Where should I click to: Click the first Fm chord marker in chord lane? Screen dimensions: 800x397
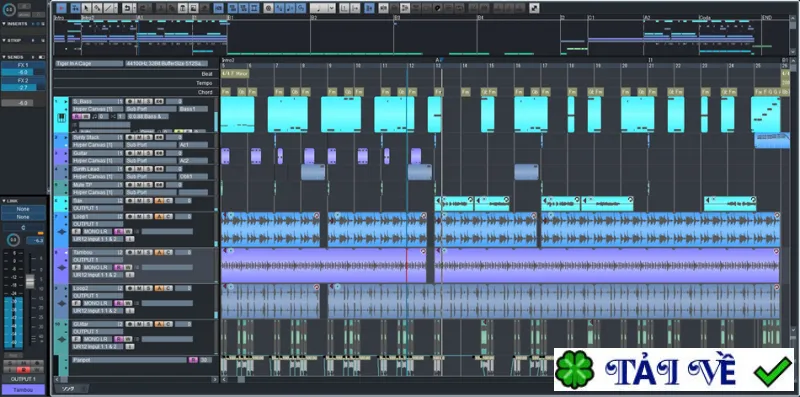[226, 92]
